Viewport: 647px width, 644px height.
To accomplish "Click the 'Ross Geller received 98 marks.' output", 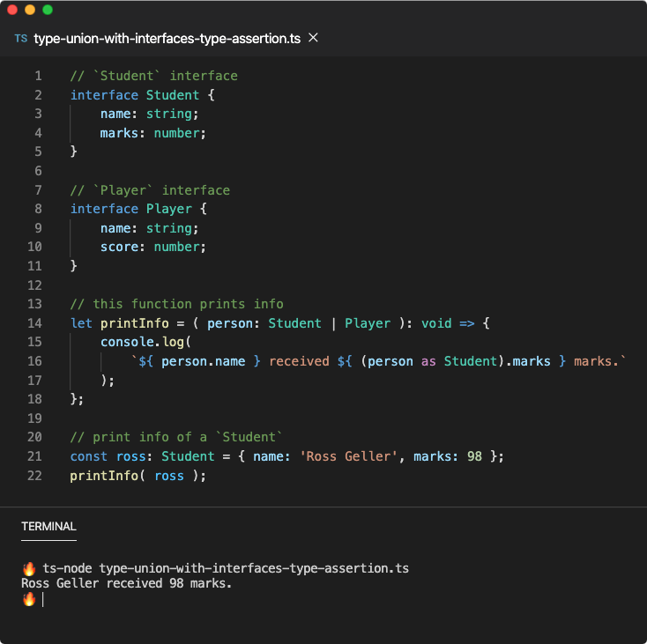I will pos(127,583).
